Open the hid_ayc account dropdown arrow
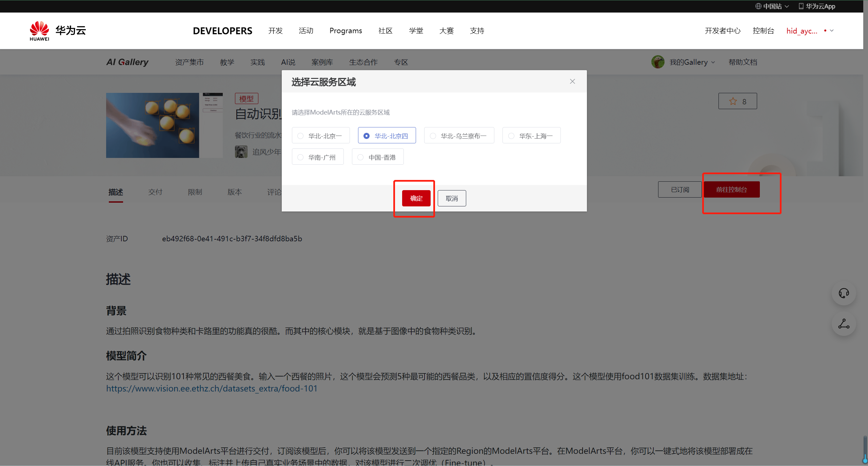This screenshot has width=868, height=466. tap(831, 31)
